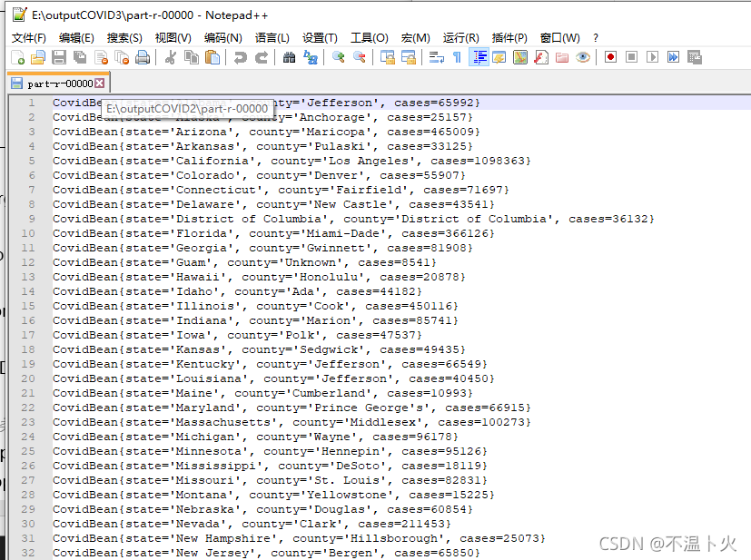This screenshot has height=560, width=751.
Task: Cut selection with the scissors icon
Action: click(170, 57)
